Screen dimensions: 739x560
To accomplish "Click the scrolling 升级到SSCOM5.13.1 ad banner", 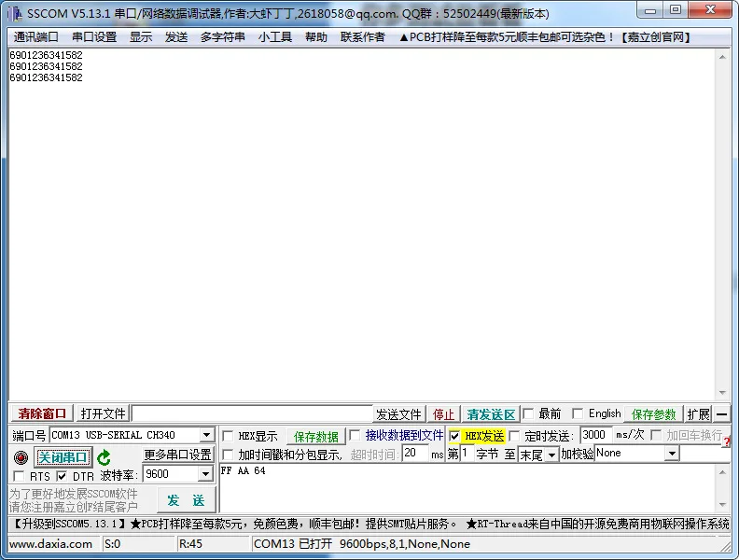I will [x=369, y=524].
